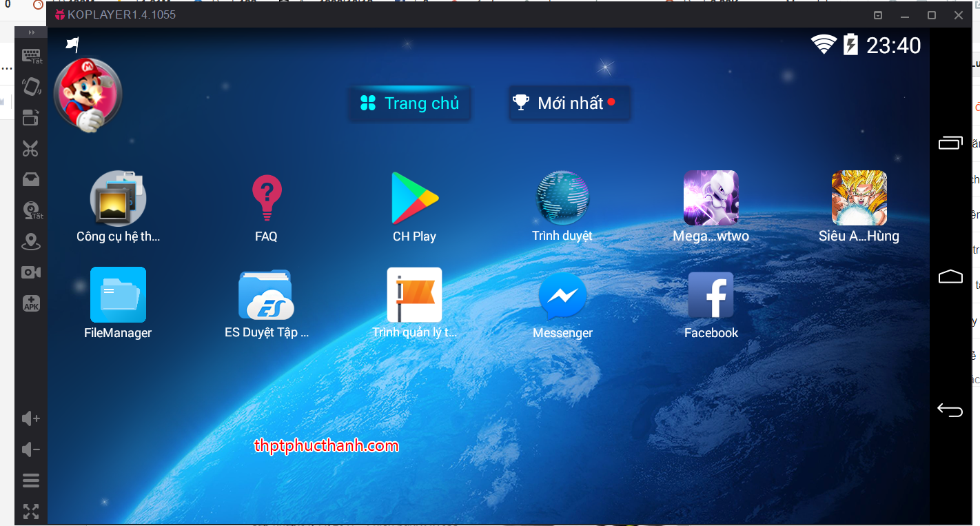Tap the Android back button
The height and width of the screenshot is (526, 980).
(x=950, y=410)
